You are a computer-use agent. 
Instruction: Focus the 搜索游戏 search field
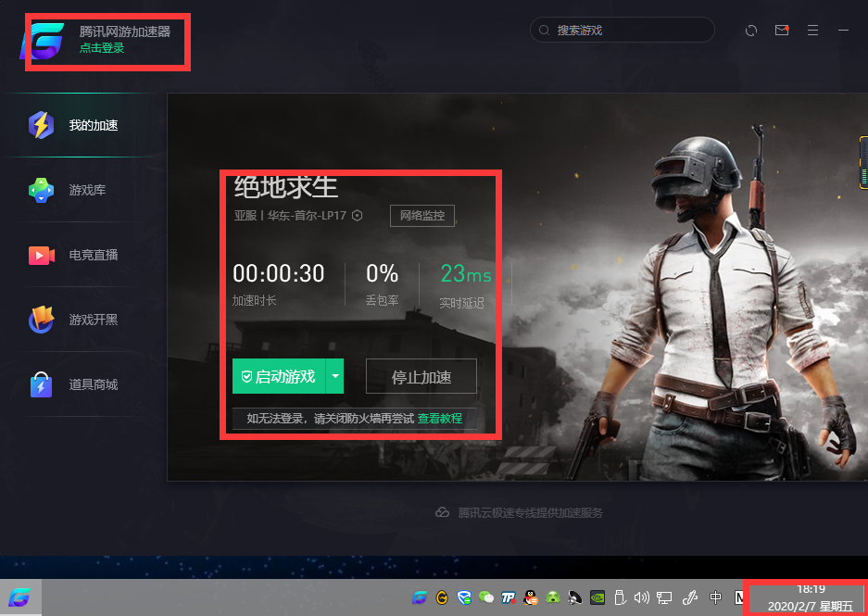pos(623,30)
